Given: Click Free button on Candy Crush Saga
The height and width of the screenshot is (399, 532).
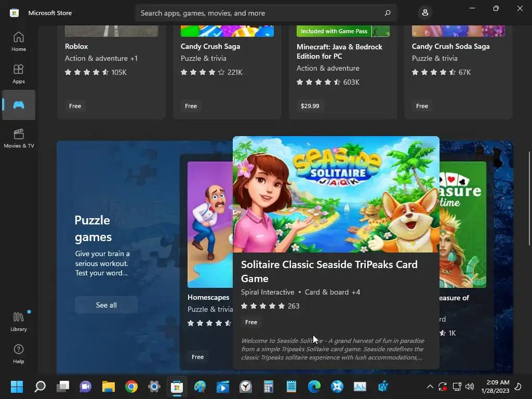Looking at the screenshot, I should 191,106.
